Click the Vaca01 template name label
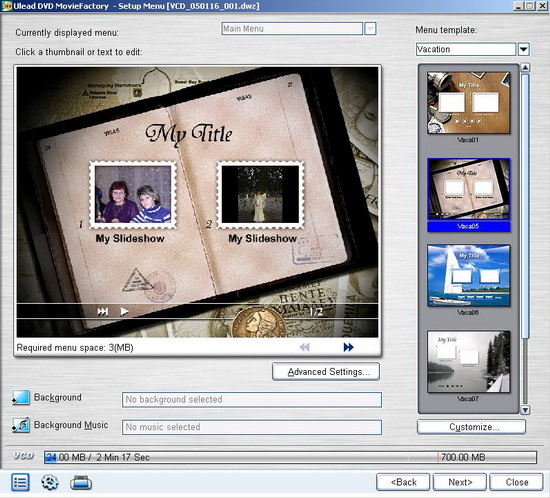The width and height of the screenshot is (550, 498). [x=468, y=140]
